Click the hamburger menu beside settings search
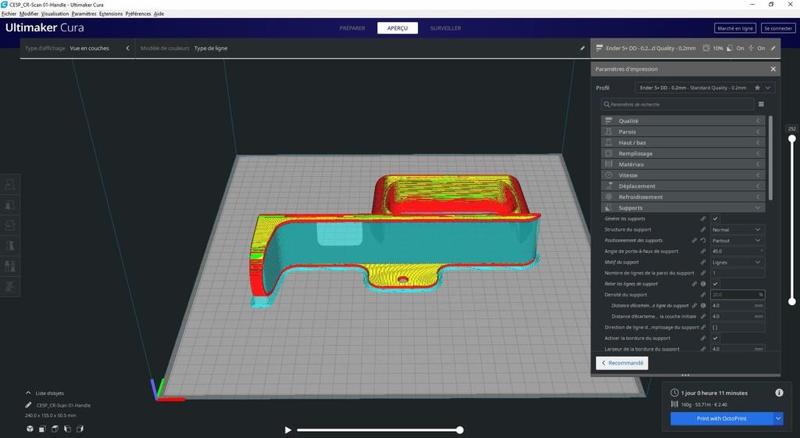The width and height of the screenshot is (800, 438). coord(761,104)
